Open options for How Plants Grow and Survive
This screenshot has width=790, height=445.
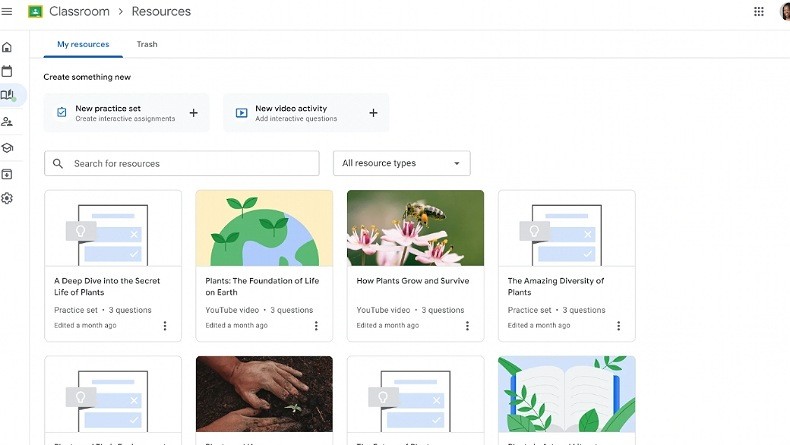[467, 326]
